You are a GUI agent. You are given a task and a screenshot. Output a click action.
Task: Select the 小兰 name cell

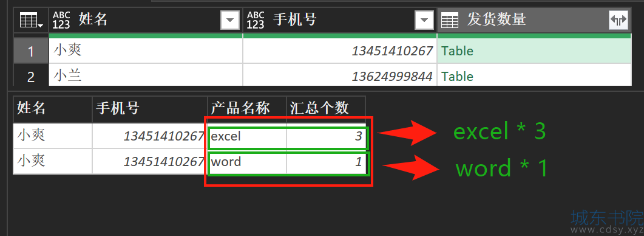[146, 75]
